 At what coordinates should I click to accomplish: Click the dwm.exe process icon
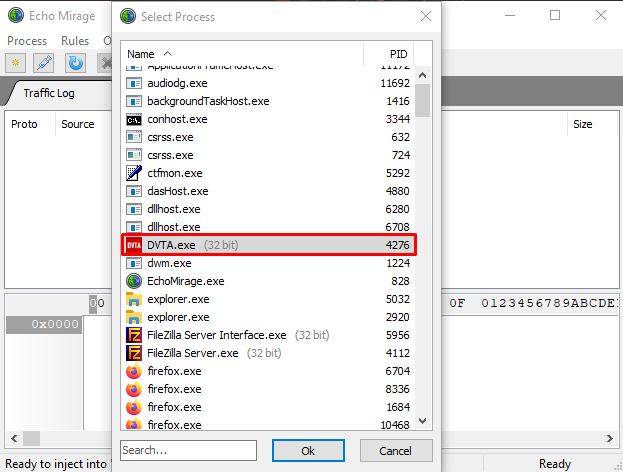click(134, 263)
